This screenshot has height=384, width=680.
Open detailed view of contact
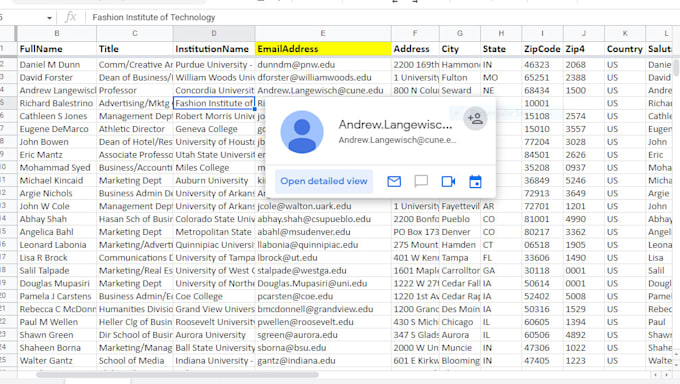point(324,181)
